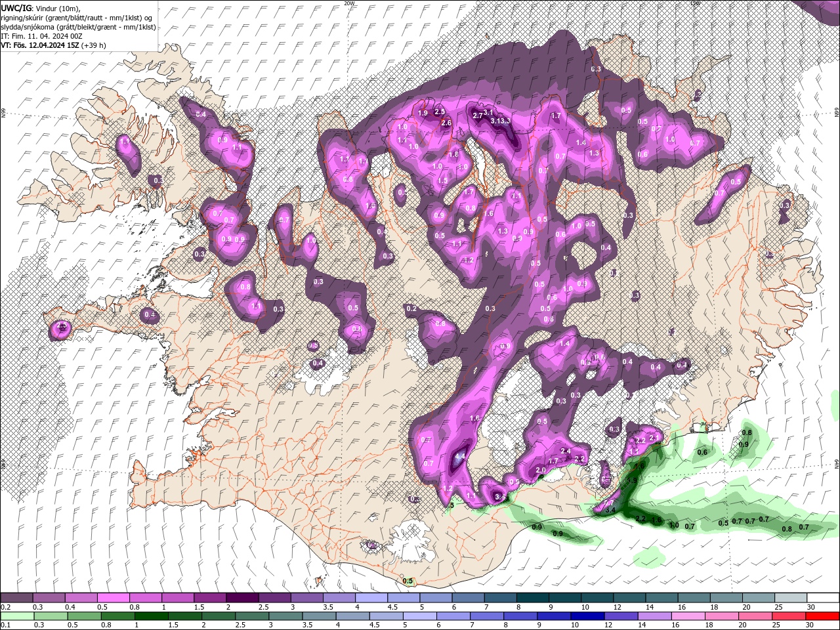Select the violet 12–14 rain legend swatch
This screenshot has width=840, height=630.
point(621,616)
